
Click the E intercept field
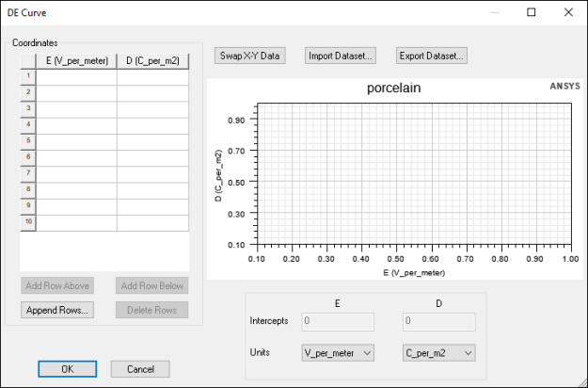(x=338, y=321)
